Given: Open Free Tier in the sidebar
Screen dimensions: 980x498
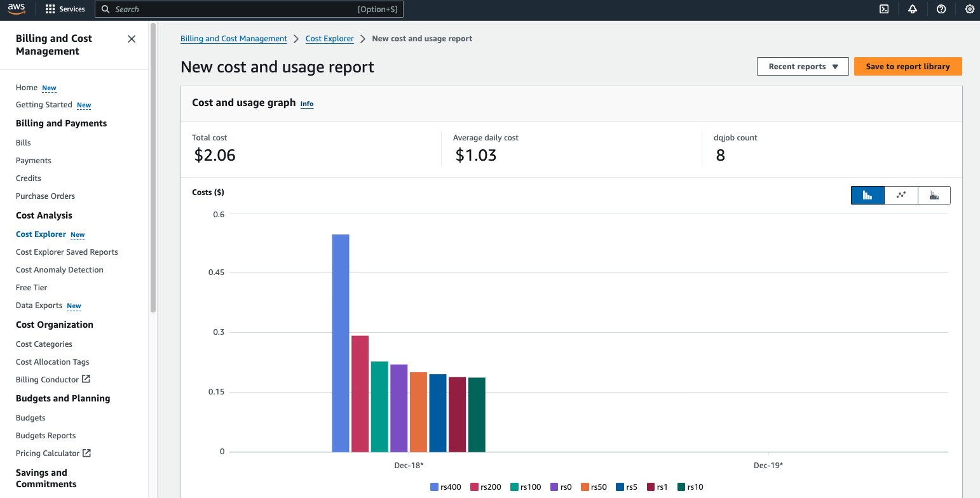Looking at the screenshot, I should click(32, 288).
